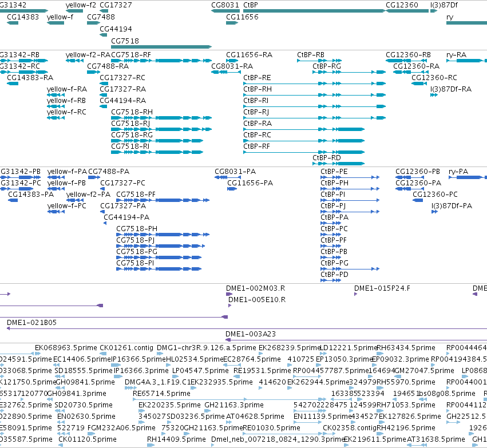Screen dimensions: 487x448
Task: Select BAC end DME1-002M03.R
Action: point(256,288)
